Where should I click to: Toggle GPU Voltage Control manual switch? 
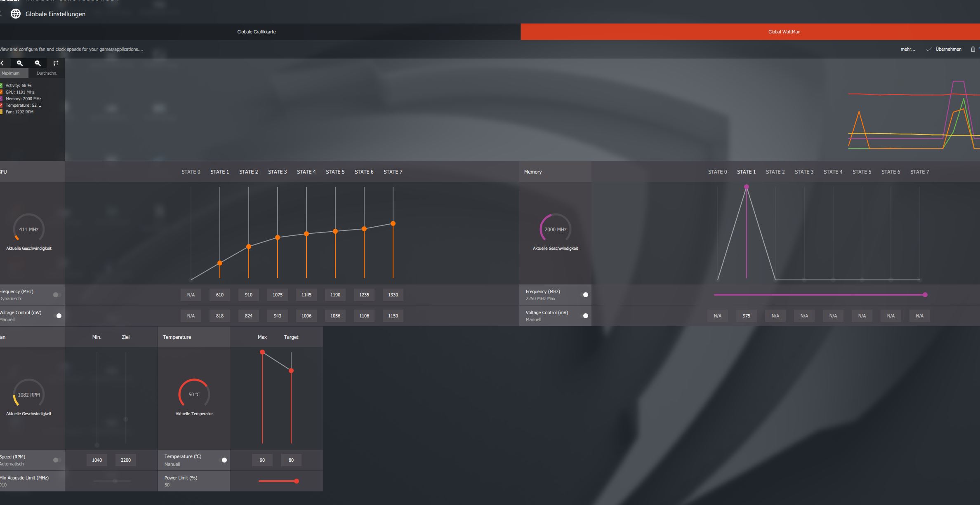point(57,316)
